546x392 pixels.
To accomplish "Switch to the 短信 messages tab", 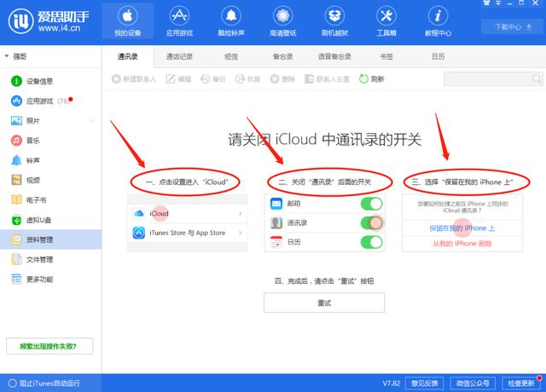I will tap(231, 57).
